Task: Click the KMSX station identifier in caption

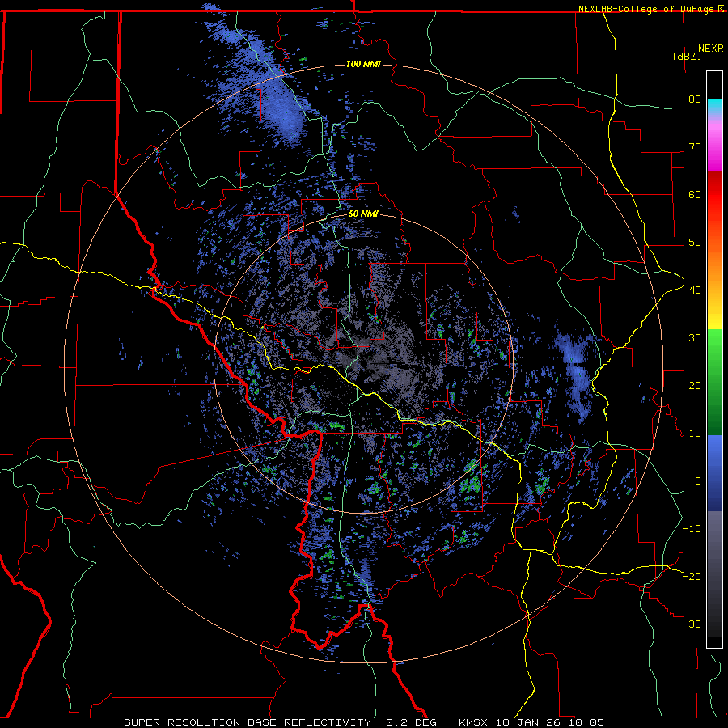Action: coord(473,722)
